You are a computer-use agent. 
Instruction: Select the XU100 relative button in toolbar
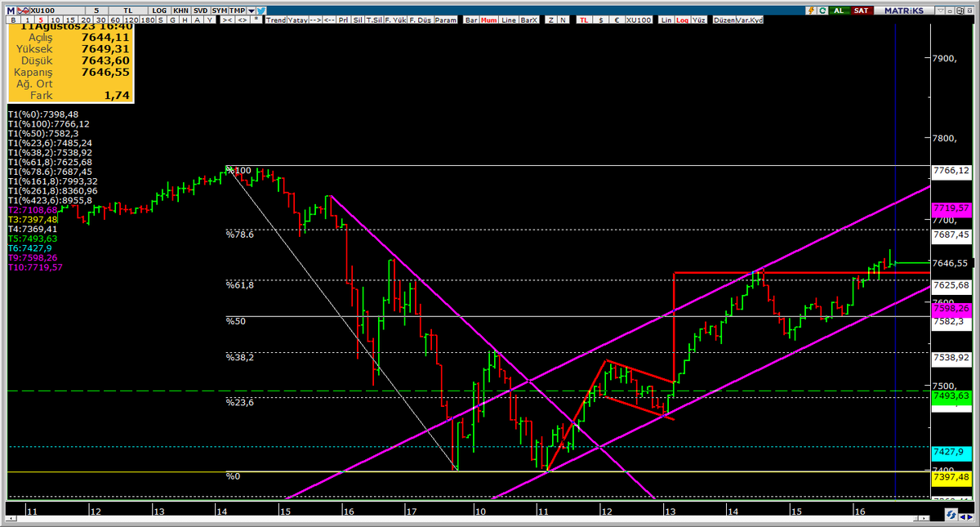639,20
